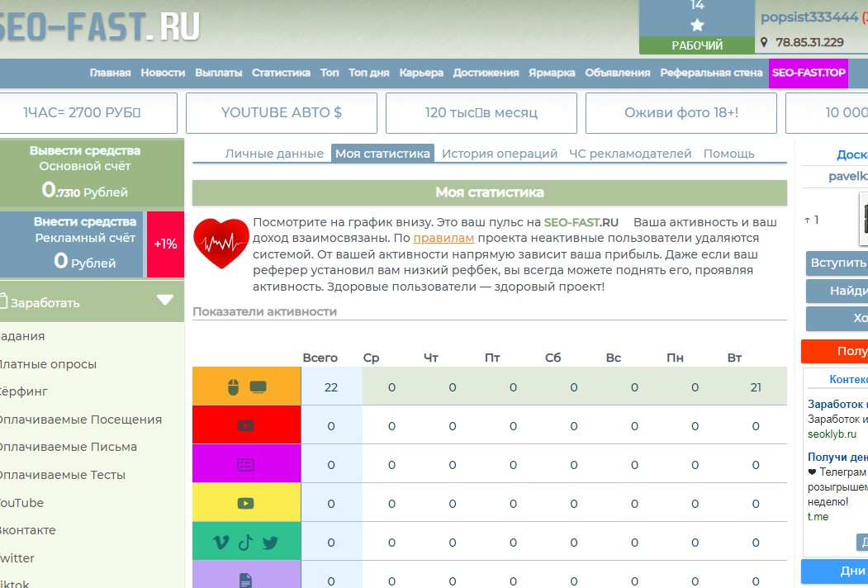The image size is (868, 588).
Task: Click the location pin icon beside IP address
Action: [764, 42]
